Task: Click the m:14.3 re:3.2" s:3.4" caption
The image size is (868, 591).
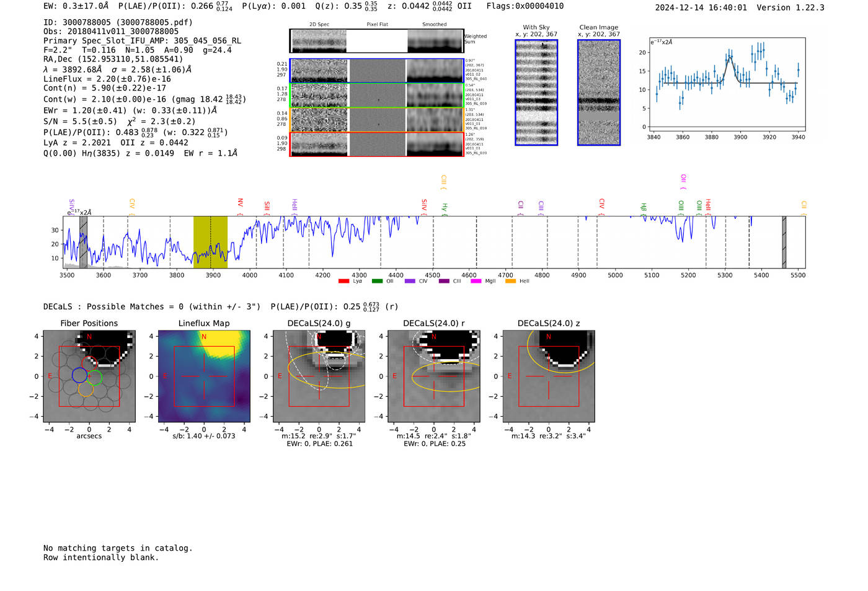Action: click(x=549, y=436)
